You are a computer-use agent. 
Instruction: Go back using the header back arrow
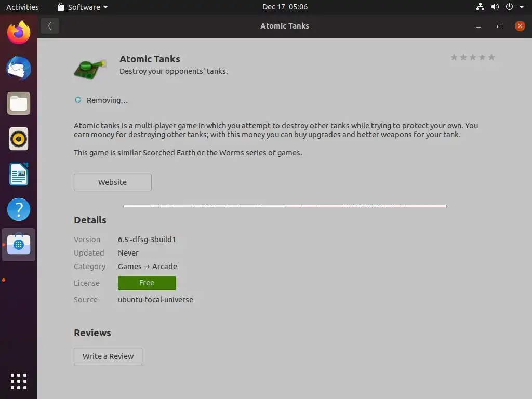(50, 26)
